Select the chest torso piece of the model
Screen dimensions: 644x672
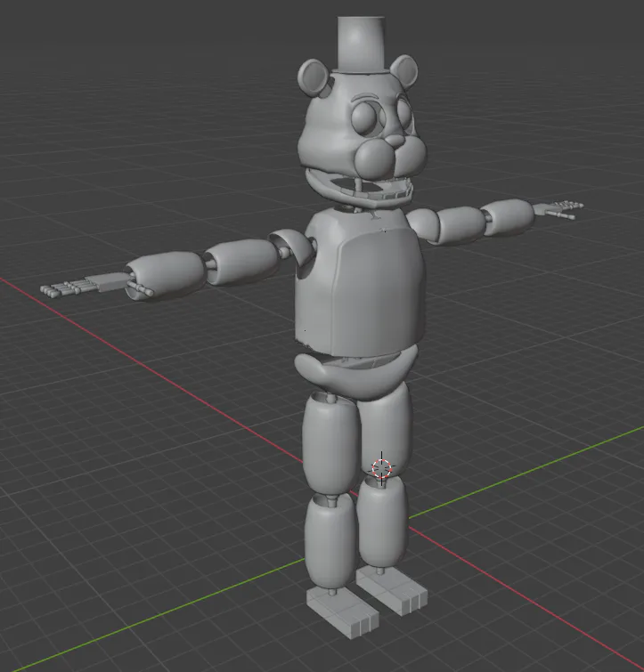tap(359, 283)
